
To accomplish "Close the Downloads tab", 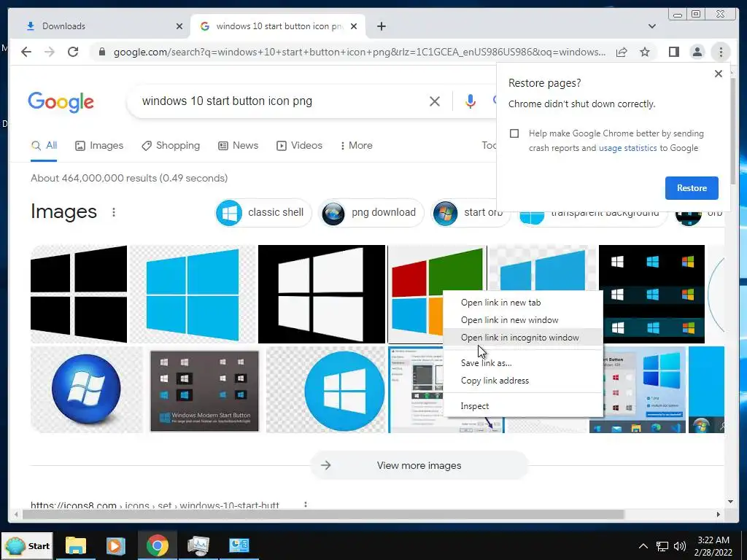I will [179, 26].
